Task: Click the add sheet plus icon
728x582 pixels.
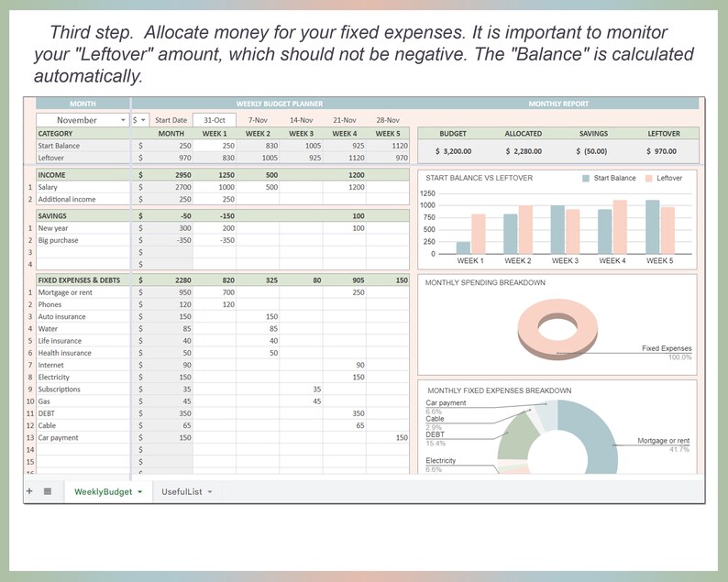Action: click(x=29, y=491)
